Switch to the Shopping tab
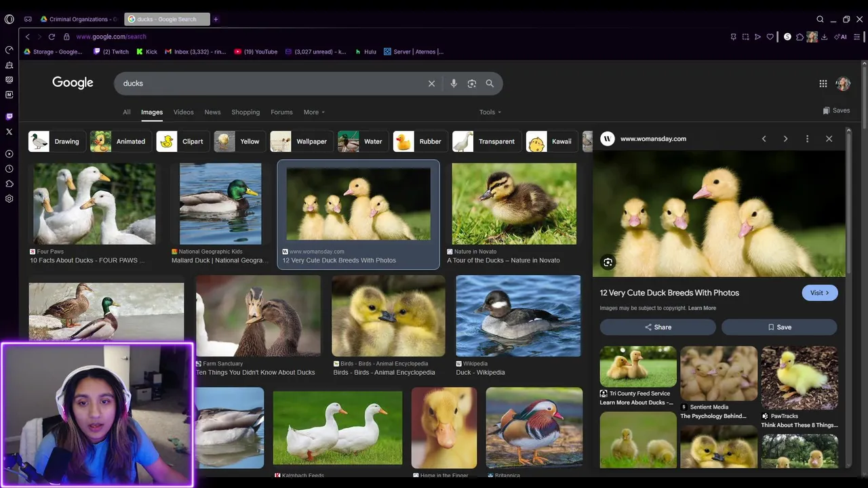The height and width of the screenshot is (488, 868). pyautogui.click(x=245, y=113)
